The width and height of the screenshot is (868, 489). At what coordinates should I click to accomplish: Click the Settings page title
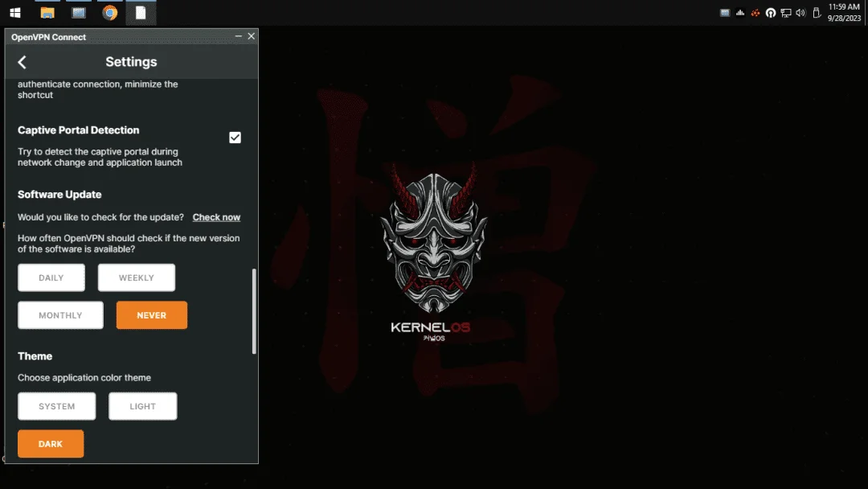[131, 61]
